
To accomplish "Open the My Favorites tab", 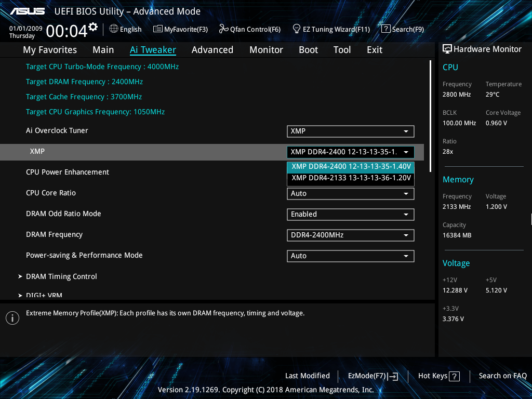I will pyautogui.click(x=50, y=50).
